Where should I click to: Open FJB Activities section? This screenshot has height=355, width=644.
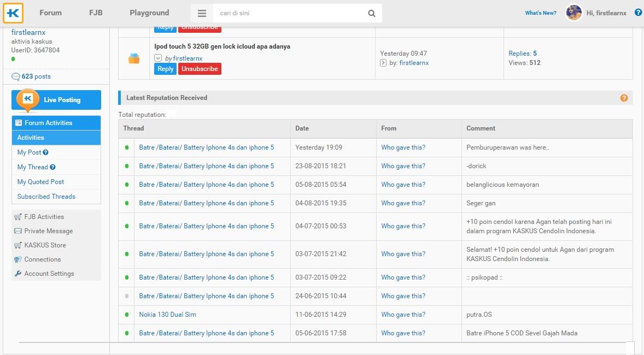(x=56, y=217)
